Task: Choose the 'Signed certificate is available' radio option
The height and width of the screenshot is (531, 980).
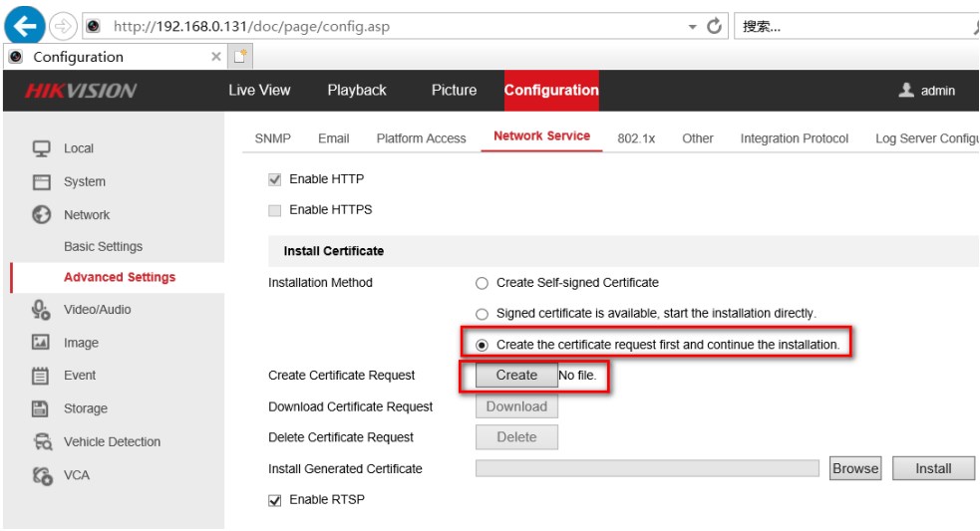Action: click(x=483, y=314)
